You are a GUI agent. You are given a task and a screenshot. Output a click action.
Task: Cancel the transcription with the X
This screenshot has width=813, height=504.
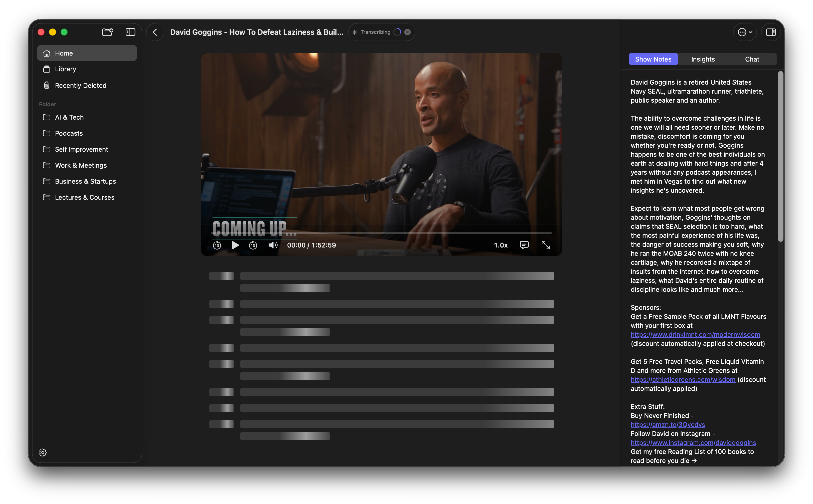tap(407, 32)
